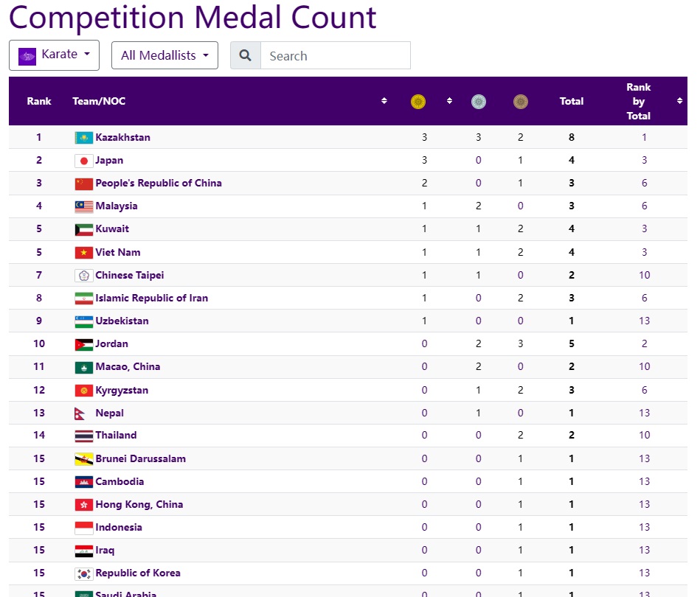Image resolution: width=700 pixels, height=597 pixels.
Task: Click the Japan flag icon
Action: pyautogui.click(x=83, y=161)
